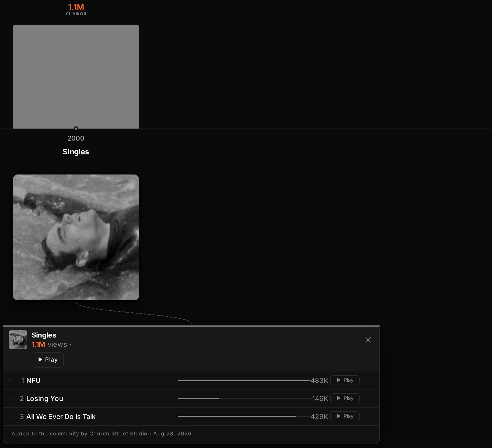This screenshot has height=448, width=492.
Task: Open more options for NFU
Action: 369,380
